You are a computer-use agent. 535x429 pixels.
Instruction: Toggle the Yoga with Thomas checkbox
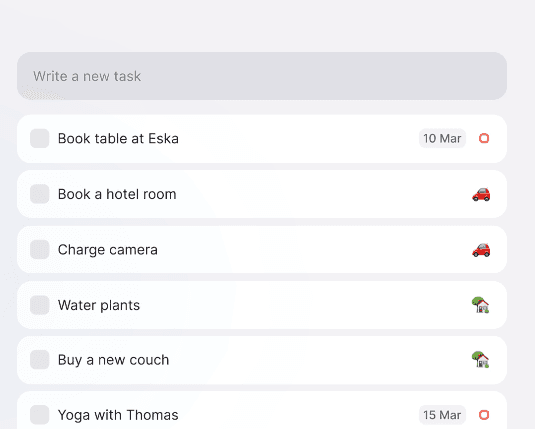[x=40, y=415]
